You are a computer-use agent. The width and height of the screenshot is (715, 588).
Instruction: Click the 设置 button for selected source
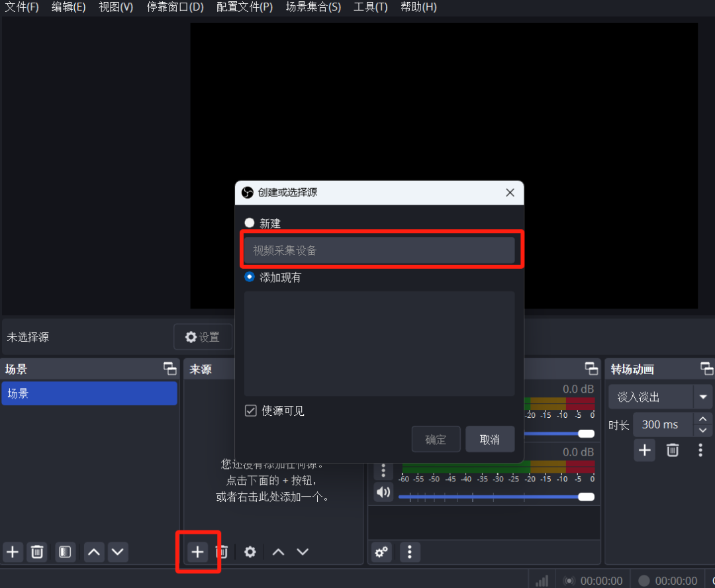(203, 337)
